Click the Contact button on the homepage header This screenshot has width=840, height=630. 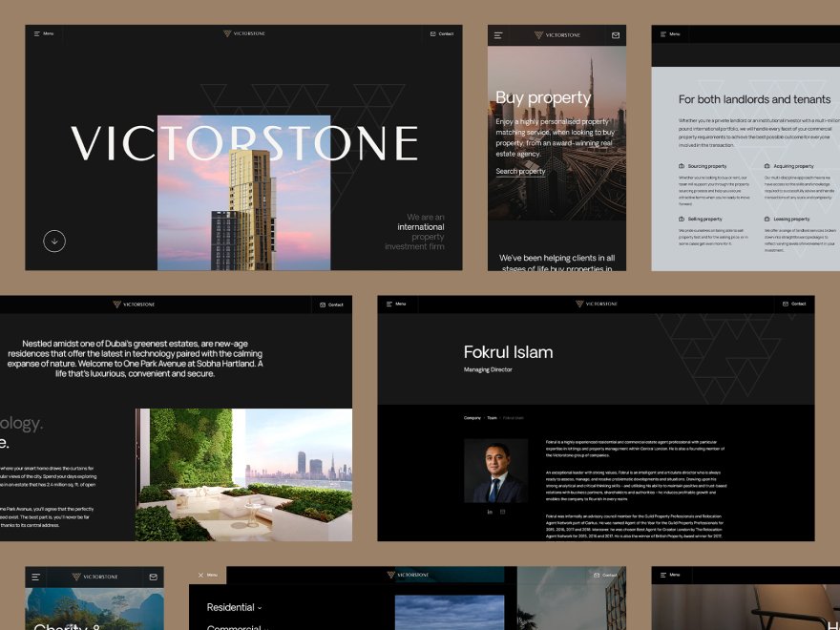(x=442, y=33)
